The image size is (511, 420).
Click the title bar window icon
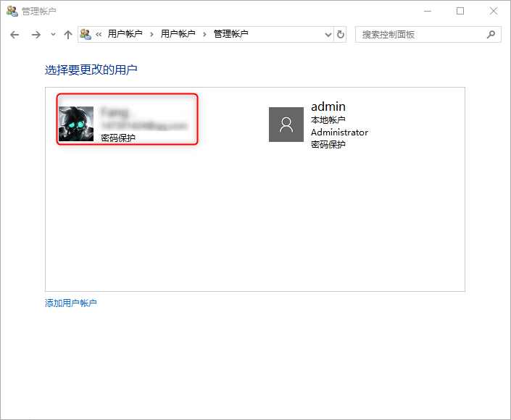point(12,11)
